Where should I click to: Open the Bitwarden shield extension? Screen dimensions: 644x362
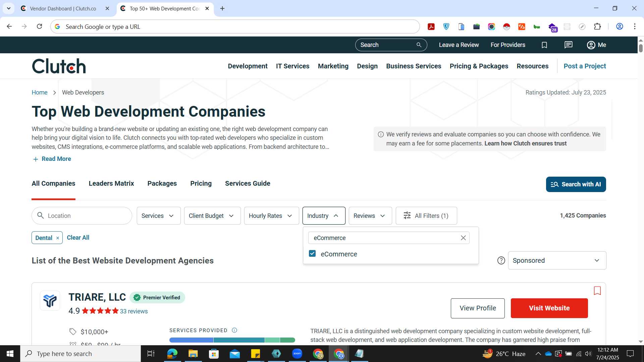pyautogui.click(x=446, y=26)
